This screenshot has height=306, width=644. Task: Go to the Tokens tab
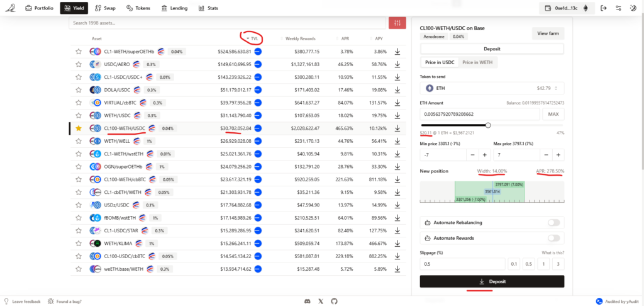click(x=138, y=8)
